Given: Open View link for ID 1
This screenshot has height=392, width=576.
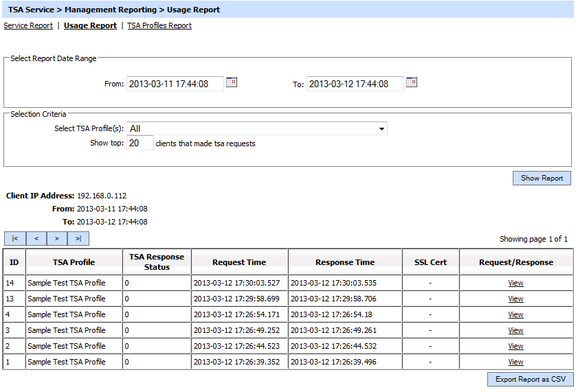Looking at the screenshot, I should pos(516,362).
